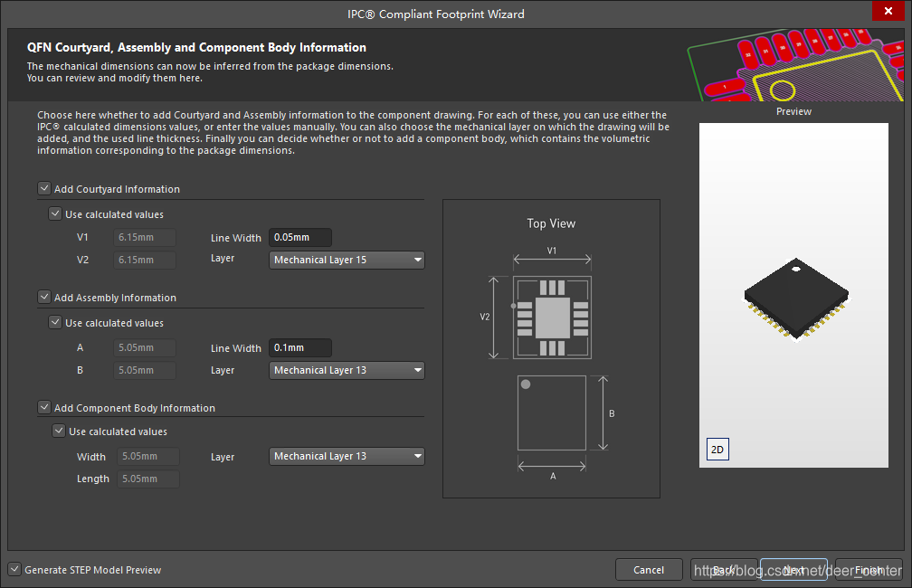Click the Assembly Line Width field showing 0.1mm

(x=299, y=347)
